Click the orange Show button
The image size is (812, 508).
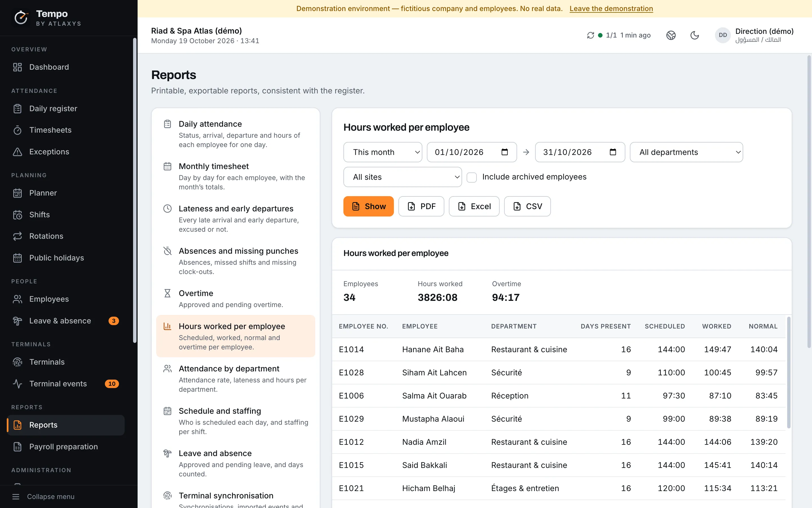coord(369,206)
